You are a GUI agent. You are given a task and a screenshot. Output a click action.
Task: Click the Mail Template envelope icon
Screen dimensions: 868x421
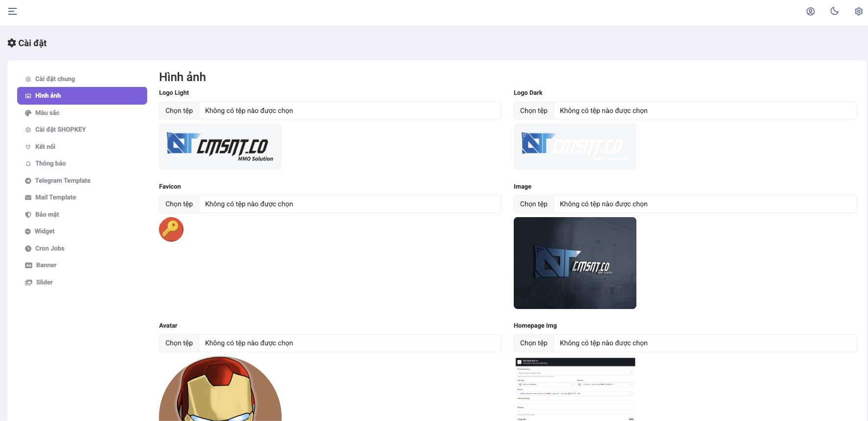(28, 197)
